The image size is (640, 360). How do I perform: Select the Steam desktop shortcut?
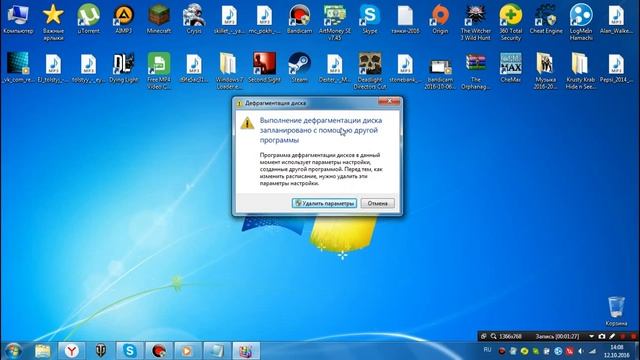(x=299, y=68)
